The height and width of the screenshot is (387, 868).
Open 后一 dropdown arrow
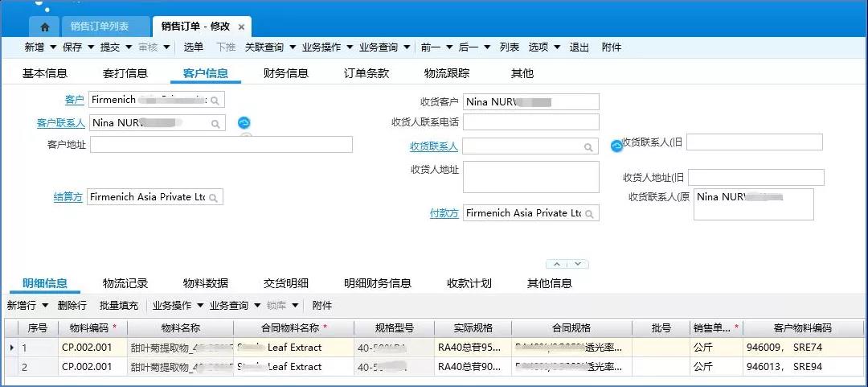(487, 47)
